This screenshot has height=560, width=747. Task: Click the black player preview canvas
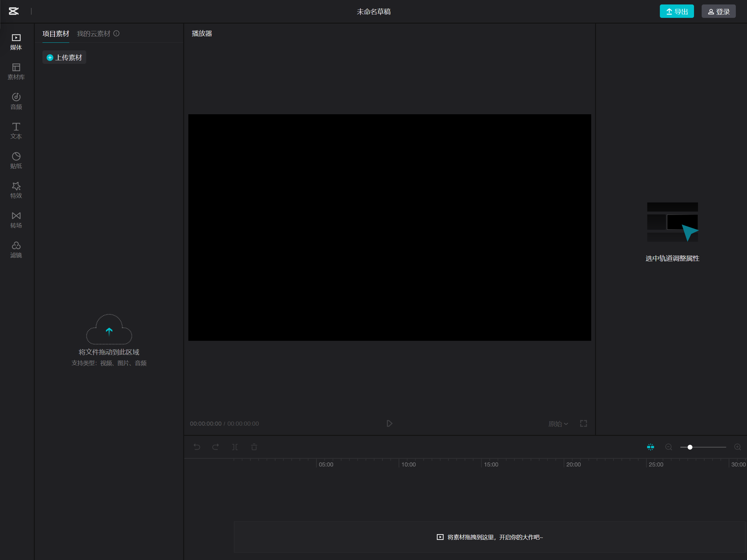pyautogui.click(x=389, y=227)
